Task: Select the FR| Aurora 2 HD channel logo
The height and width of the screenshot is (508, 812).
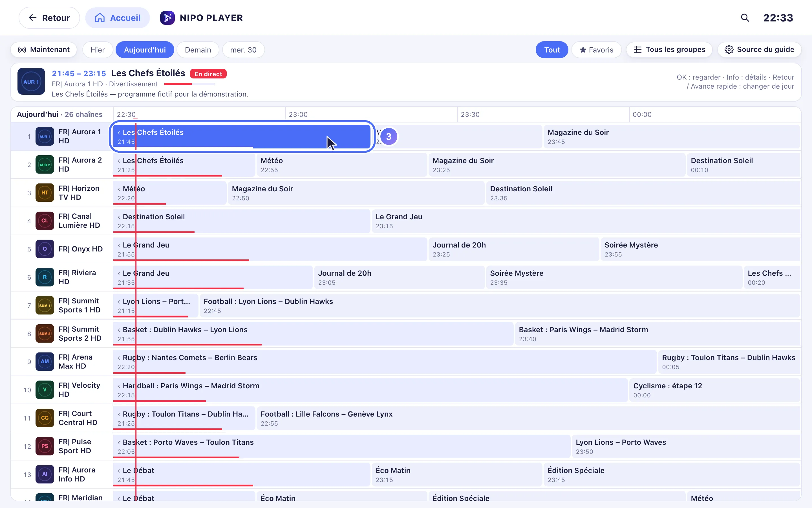Action: (x=45, y=165)
